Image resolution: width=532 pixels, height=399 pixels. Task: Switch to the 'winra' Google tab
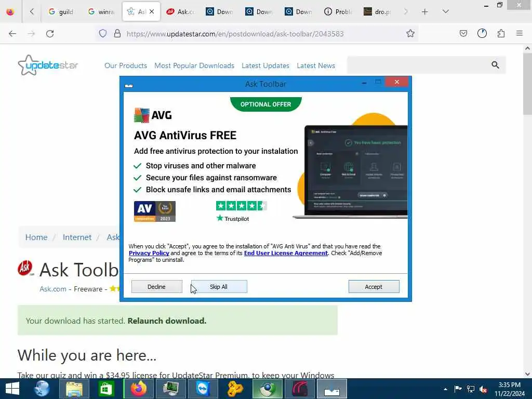pos(101,12)
